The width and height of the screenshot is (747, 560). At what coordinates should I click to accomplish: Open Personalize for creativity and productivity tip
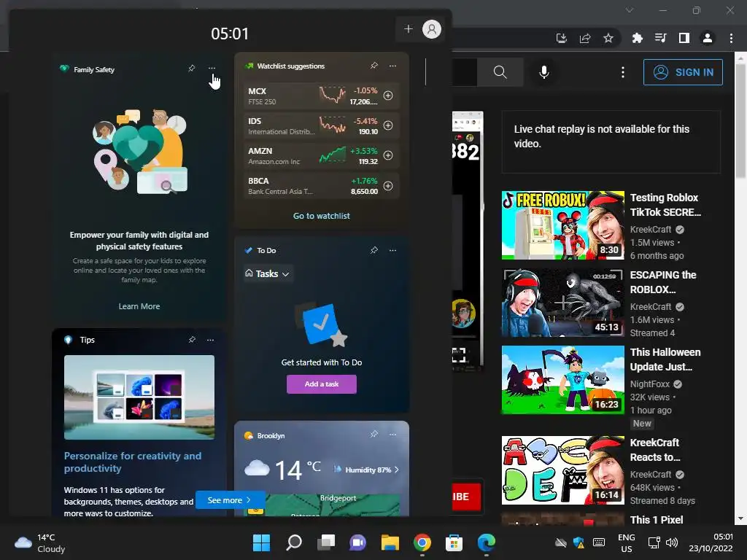point(133,462)
